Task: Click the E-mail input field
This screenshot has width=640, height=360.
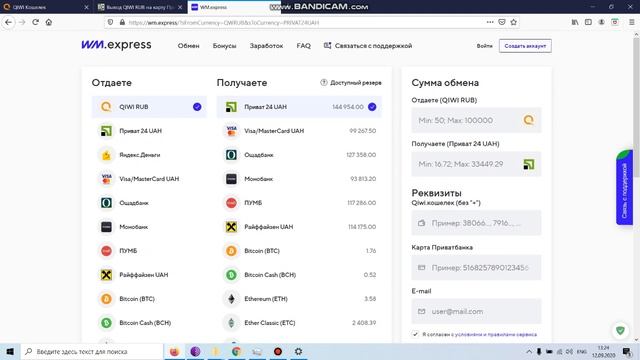Action: tap(476, 311)
